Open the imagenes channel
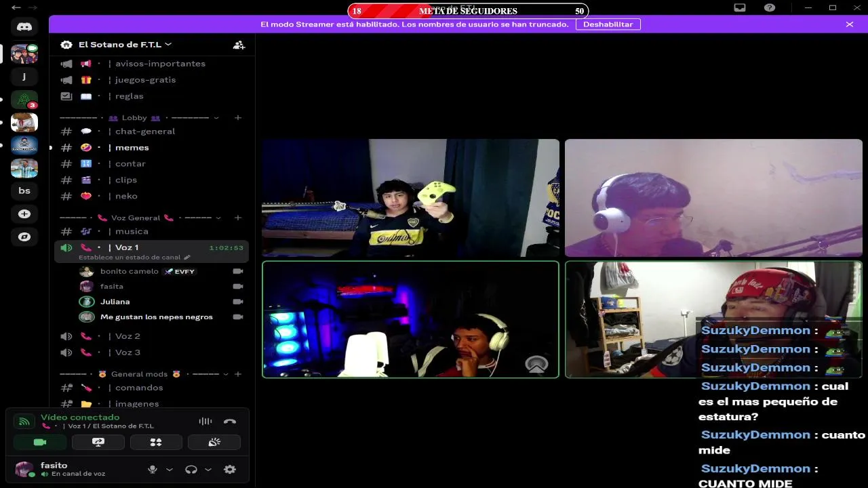This screenshot has height=488, width=868. pos(151,404)
